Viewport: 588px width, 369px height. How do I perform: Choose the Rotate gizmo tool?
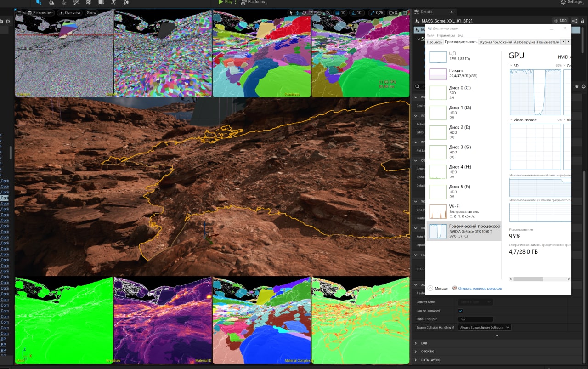pyautogui.click(x=304, y=13)
